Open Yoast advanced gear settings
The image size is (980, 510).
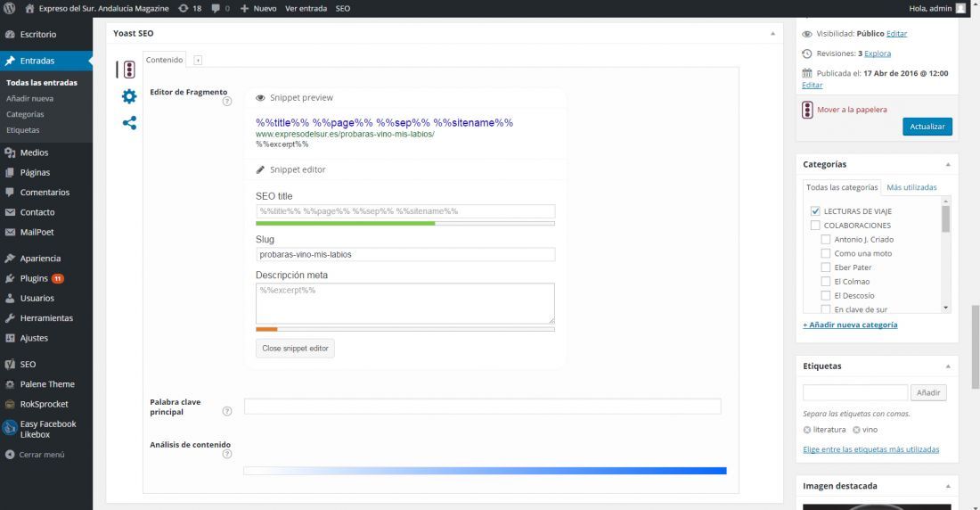[129, 96]
